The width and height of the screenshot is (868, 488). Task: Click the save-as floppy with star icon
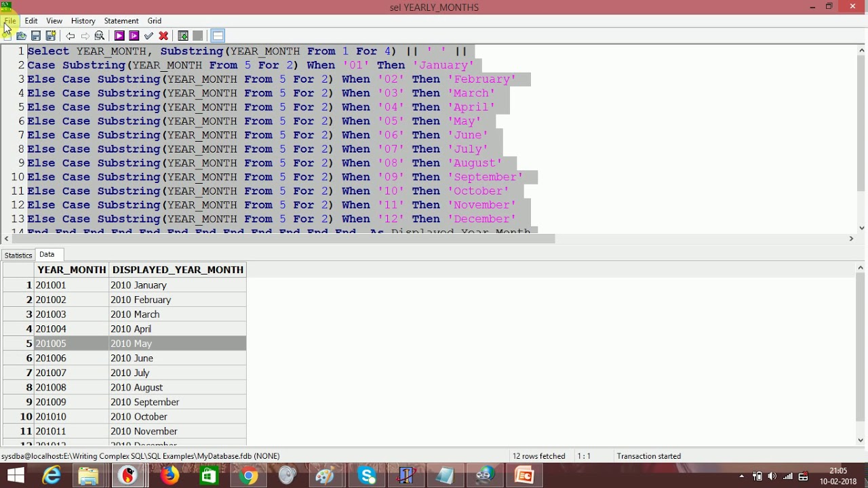[50, 36]
